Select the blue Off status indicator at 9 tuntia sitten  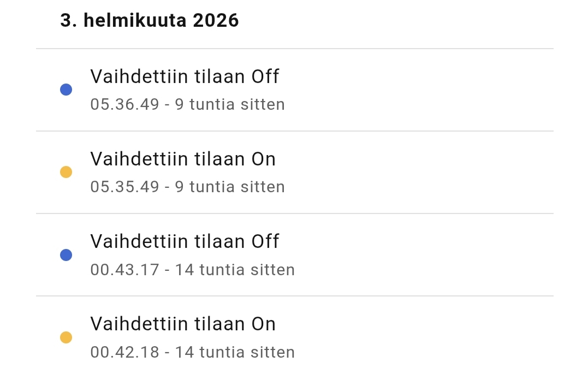click(x=66, y=89)
